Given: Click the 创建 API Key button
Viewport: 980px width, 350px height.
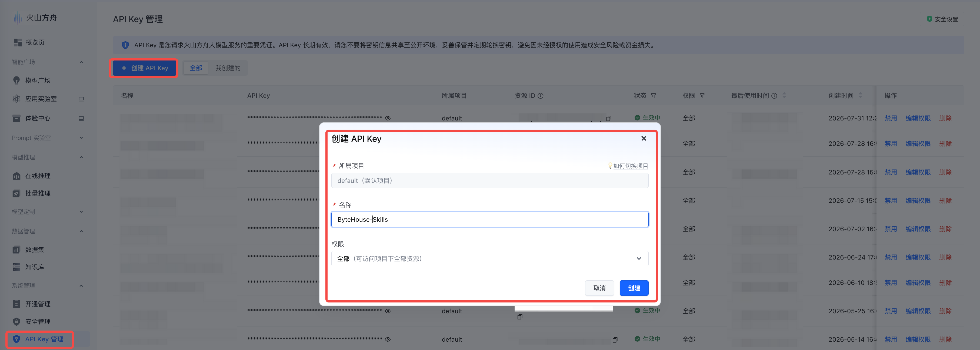Looking at the screenshot, I should 145,68.
